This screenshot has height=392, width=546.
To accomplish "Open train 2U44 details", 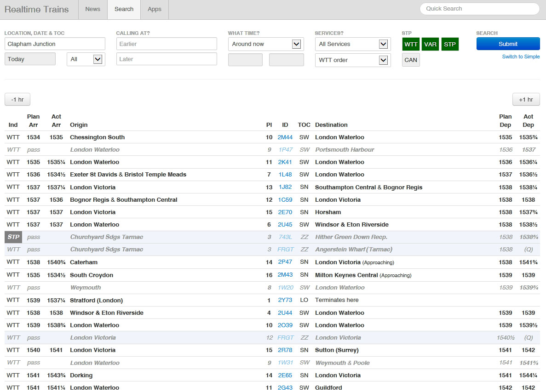I will (x=285, y=313).
